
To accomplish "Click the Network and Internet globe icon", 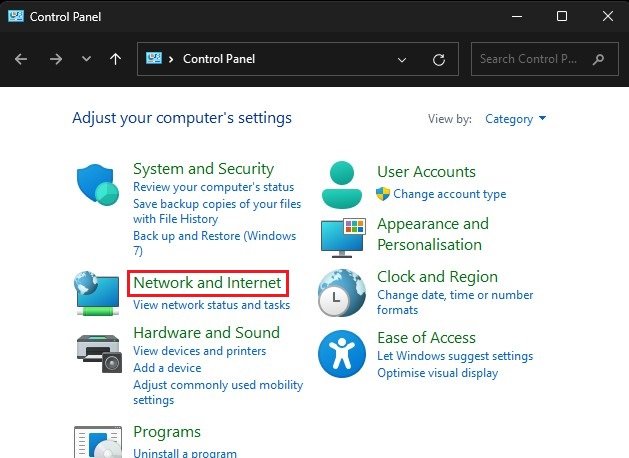I will pos(98,292).
